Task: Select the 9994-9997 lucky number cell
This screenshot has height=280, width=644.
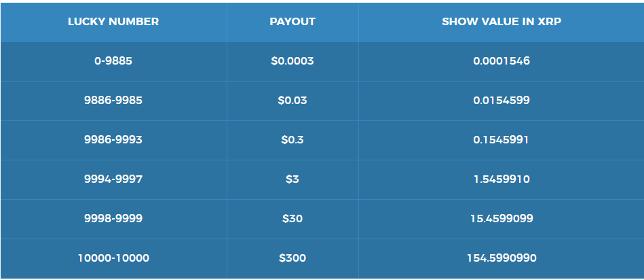Action: click(113, 179)
